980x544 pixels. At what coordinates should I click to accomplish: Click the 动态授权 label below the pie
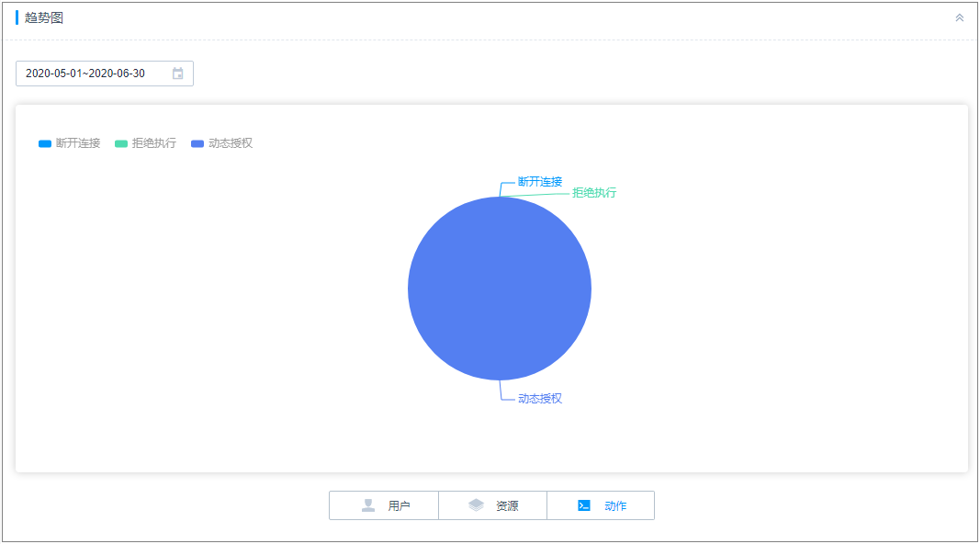tap(540, 398)
